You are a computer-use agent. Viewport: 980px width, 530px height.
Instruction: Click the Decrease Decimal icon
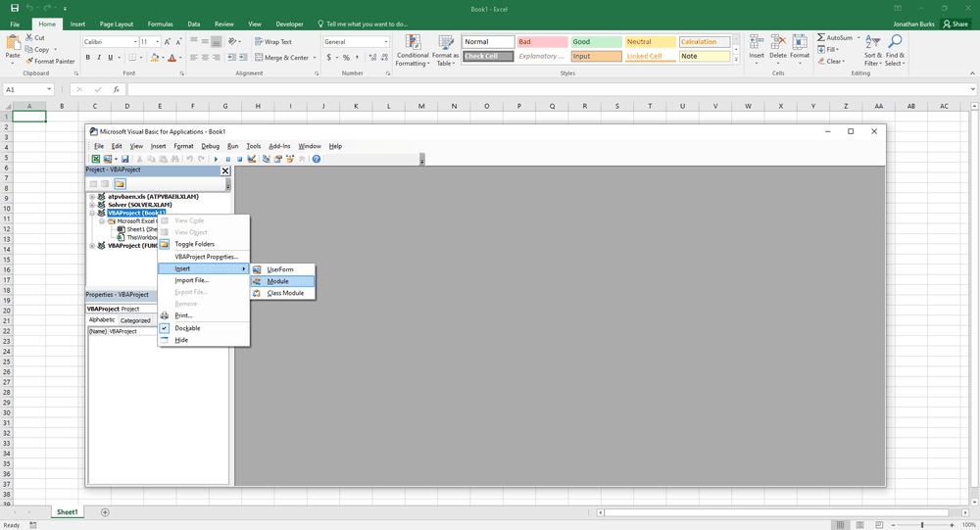(x=384, y=58)
